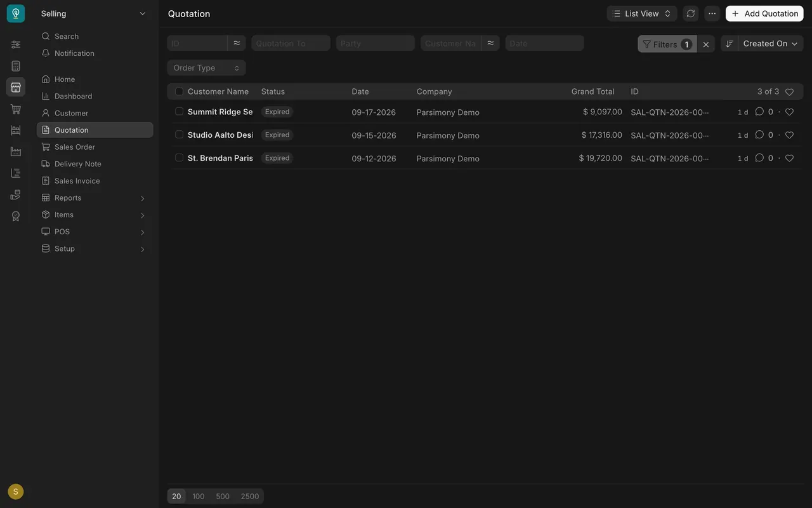
Task: Click the Customer Name filter approximate-match icon
Action: [x=490, y=43]
